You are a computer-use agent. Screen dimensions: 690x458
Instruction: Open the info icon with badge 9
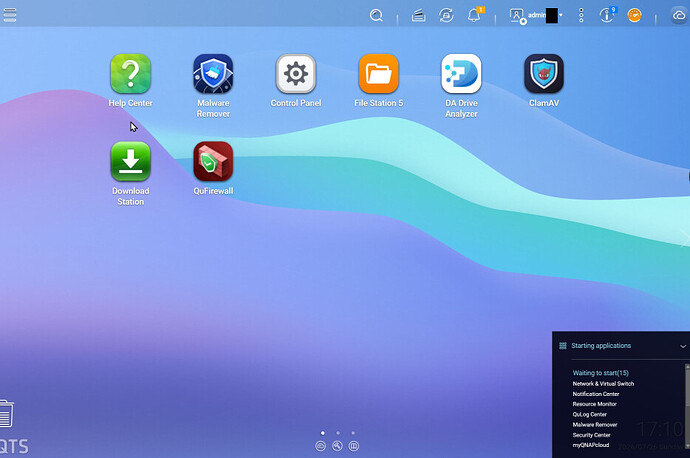coord(607,15)
